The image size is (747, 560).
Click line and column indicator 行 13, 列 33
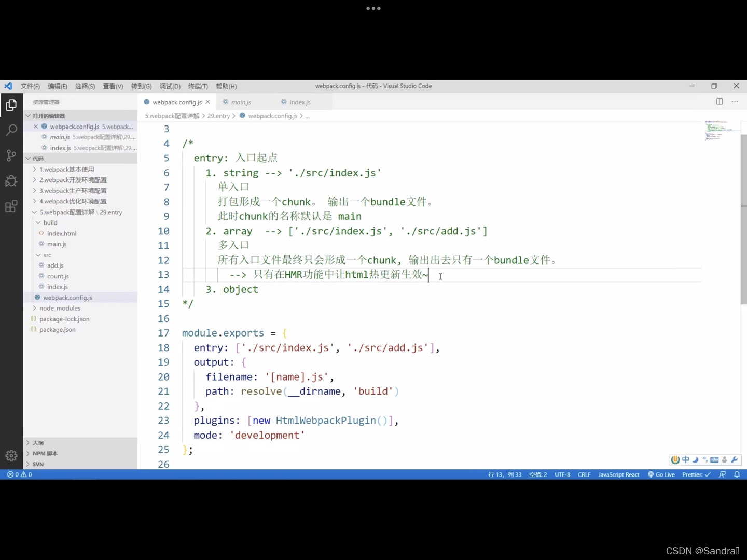click(505, 474)
